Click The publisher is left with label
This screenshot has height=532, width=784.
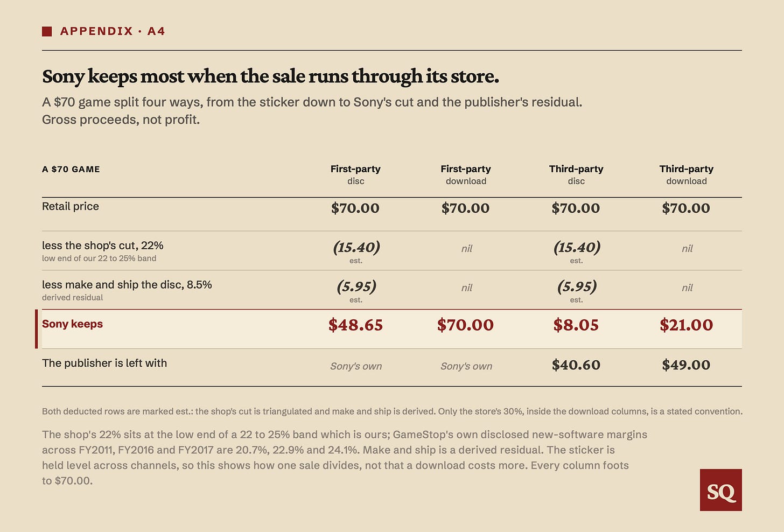104,363
